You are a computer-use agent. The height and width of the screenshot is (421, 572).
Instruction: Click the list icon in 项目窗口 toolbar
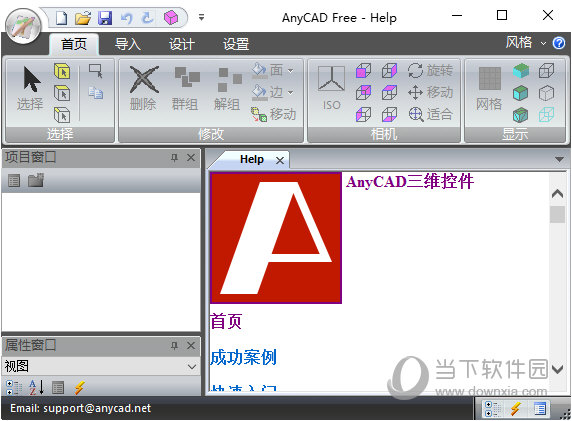(14, 180)
